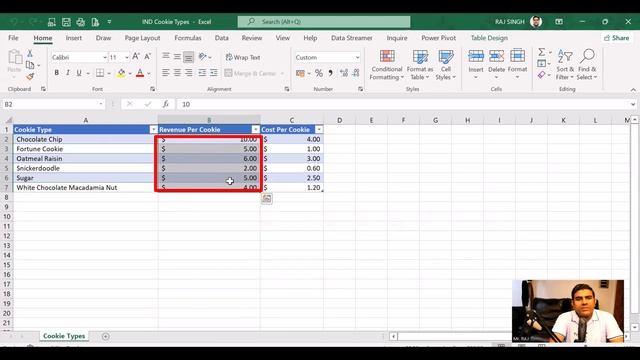
Task: Toggle Italic formatting
Action: [x=67, y=73]
